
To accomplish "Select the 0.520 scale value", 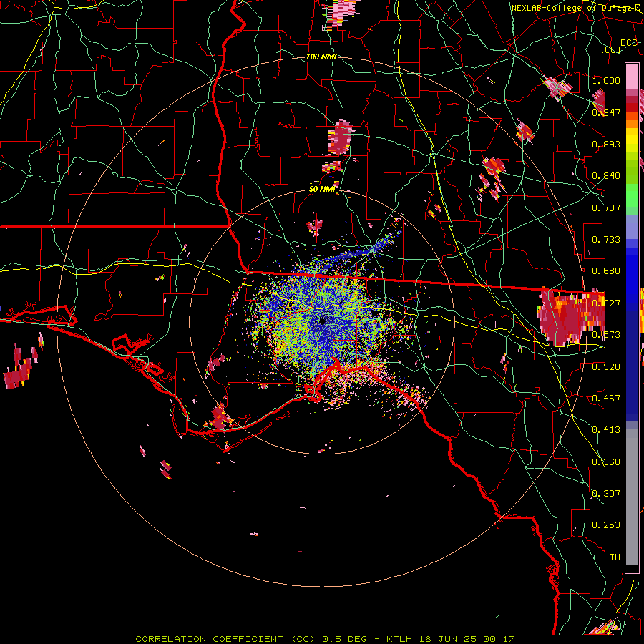I will click(606, 366).
